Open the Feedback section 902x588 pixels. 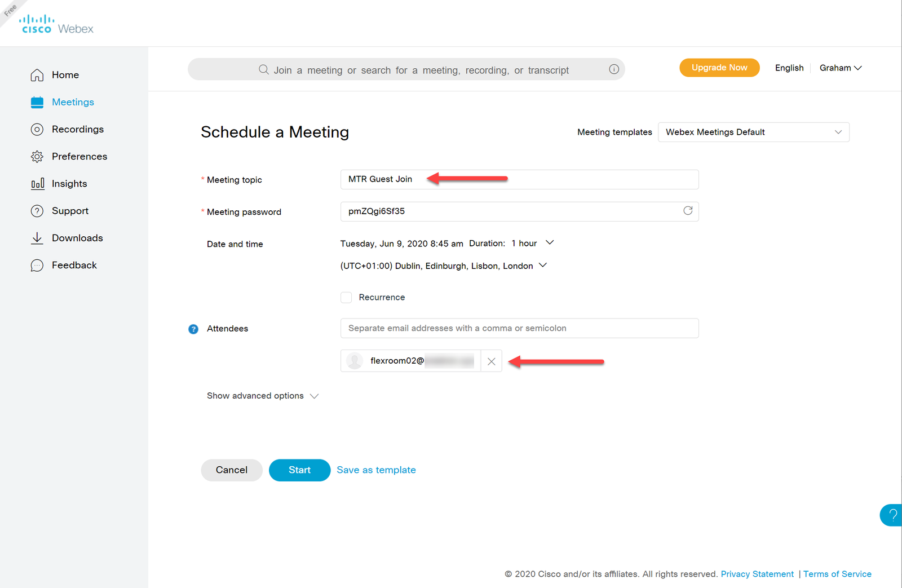74,265
